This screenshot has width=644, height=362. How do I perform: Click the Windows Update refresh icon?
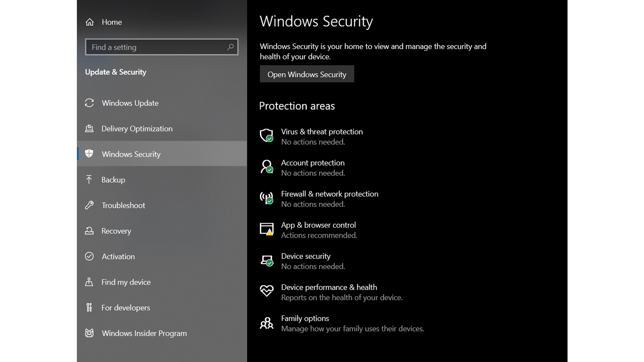89,103
